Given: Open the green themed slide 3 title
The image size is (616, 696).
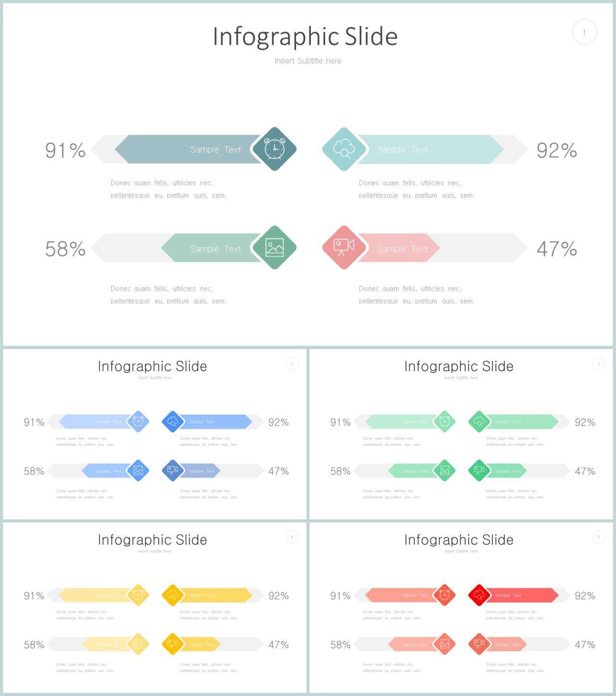Looking at the screenshot, I should [x=459, y=367].
